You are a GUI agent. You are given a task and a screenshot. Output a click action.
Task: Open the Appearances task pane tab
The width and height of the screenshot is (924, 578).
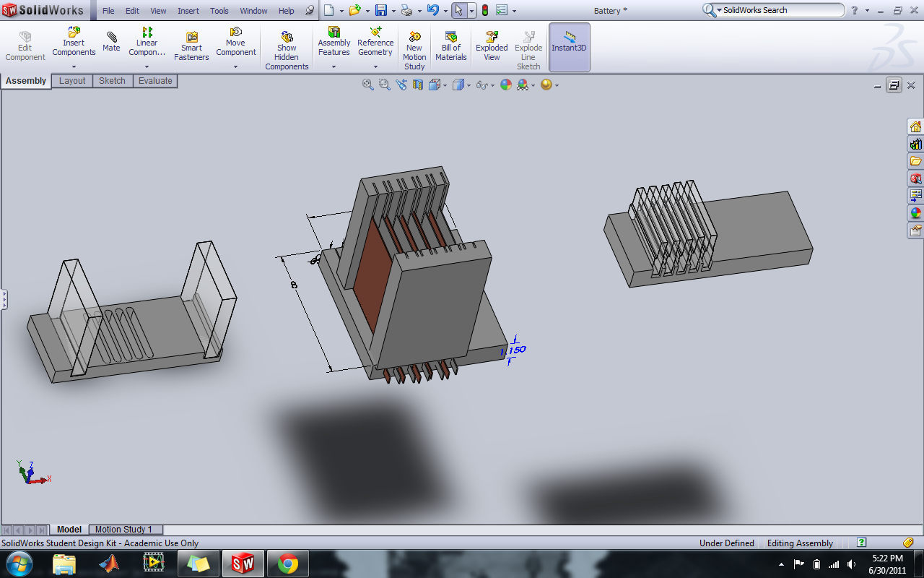915,213
